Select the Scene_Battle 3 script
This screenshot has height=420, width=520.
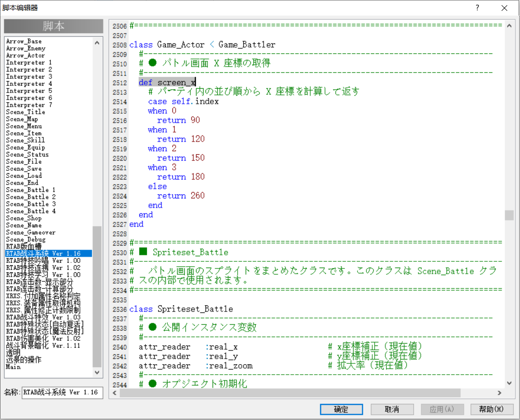49,204
